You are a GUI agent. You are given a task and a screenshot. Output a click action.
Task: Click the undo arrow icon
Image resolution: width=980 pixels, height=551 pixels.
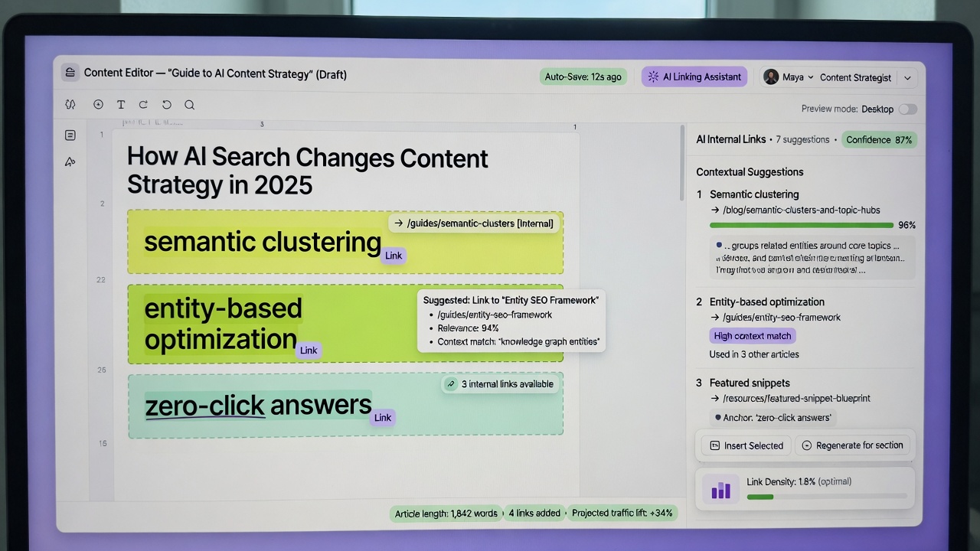(166, 105)
